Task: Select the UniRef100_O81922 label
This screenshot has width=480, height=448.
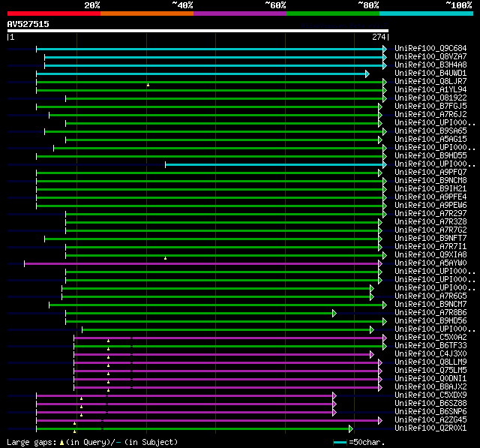Action: point(430,98)
